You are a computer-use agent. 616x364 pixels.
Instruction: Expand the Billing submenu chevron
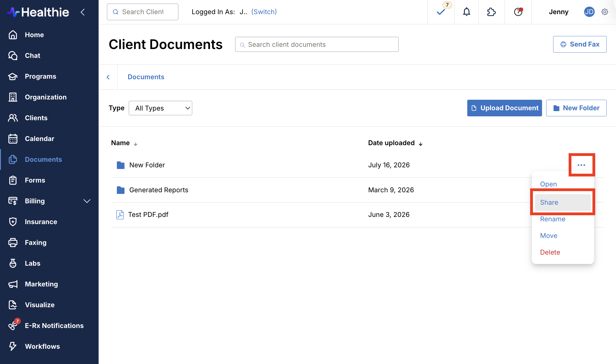coord(87,201)
